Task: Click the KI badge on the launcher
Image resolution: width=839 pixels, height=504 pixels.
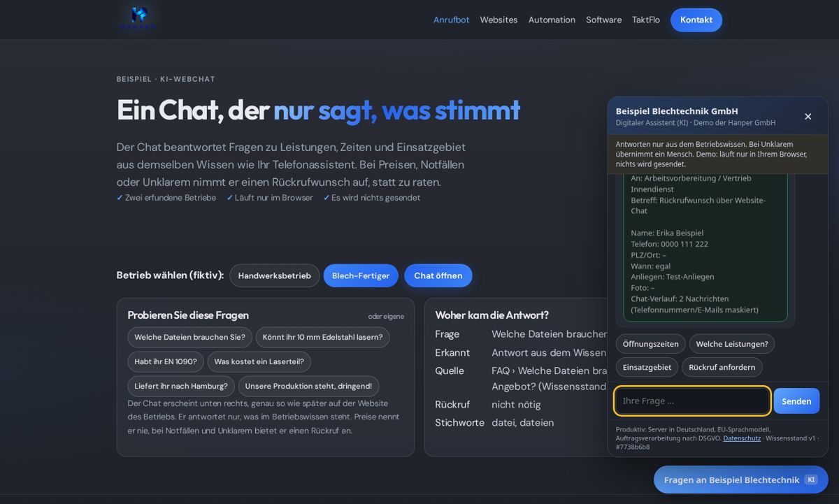Action: click(x=811, y=480)
